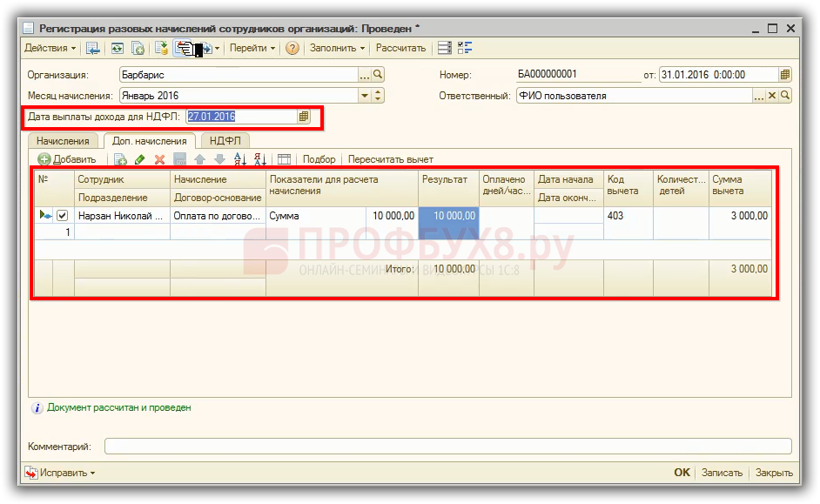Open the Действия dropdown menu
The width and height of the screenshot is (820, 504).
(x=50, y=48)
